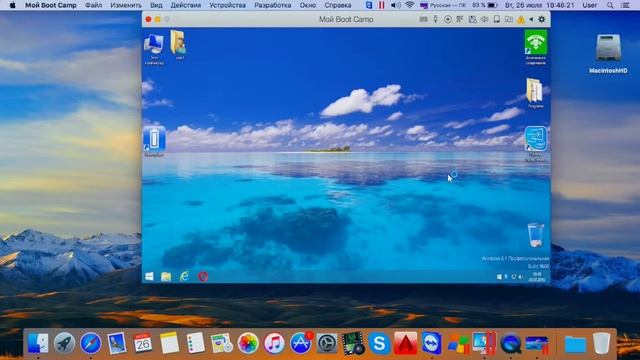This screenshot has width=640, height=360.
Task: Click the yellow warning triangle in VM title bar
Action: (521, 19)
